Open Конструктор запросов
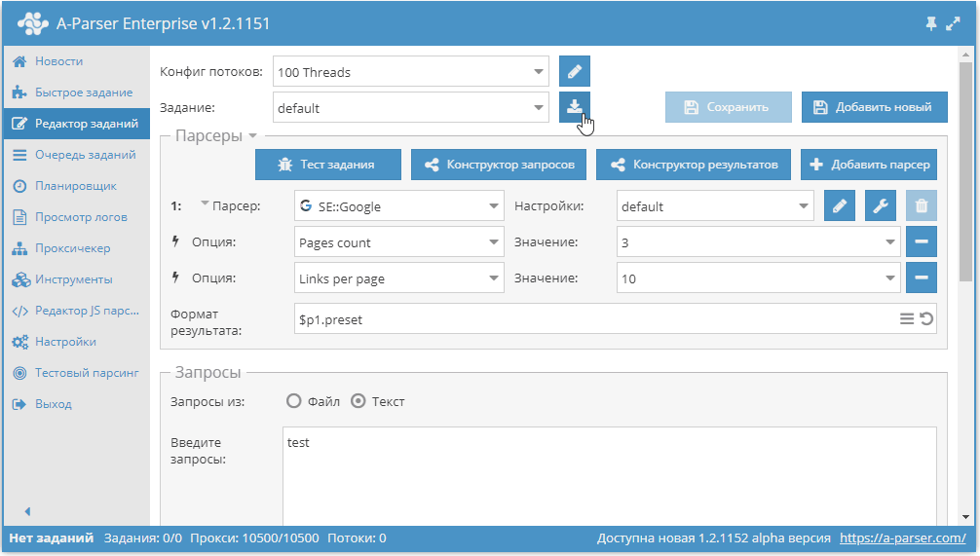 499,165
